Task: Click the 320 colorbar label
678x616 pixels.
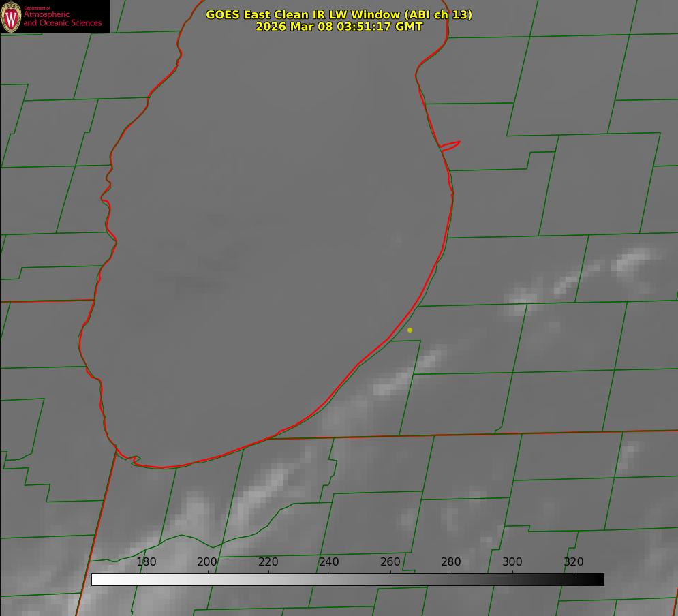Action: 573,562
